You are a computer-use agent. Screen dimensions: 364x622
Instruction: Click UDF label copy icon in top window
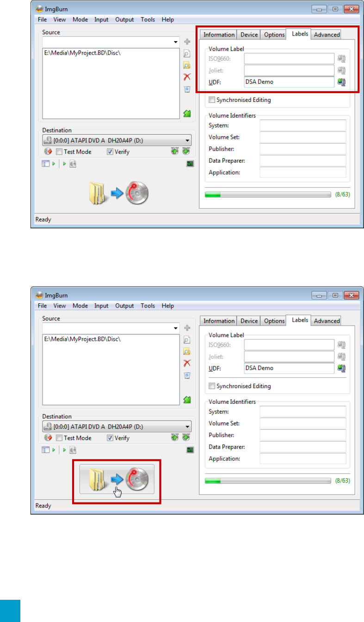tap(342, 82)
